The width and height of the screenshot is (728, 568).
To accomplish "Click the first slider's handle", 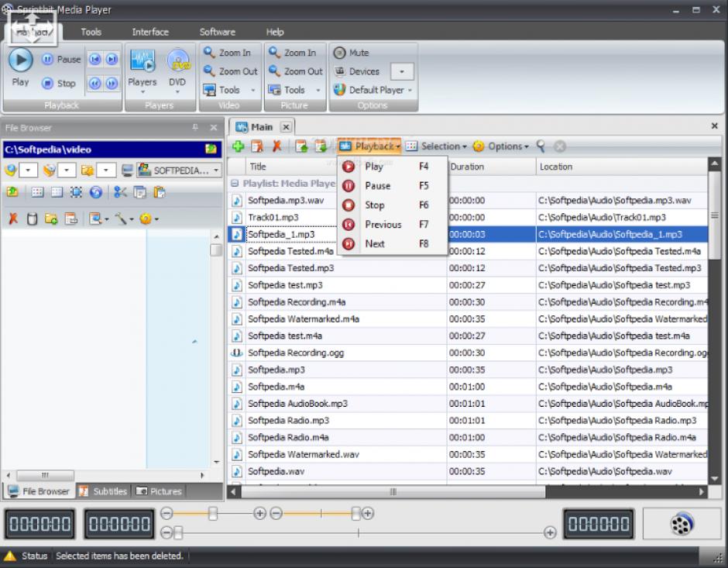I will tap(213, 513).
